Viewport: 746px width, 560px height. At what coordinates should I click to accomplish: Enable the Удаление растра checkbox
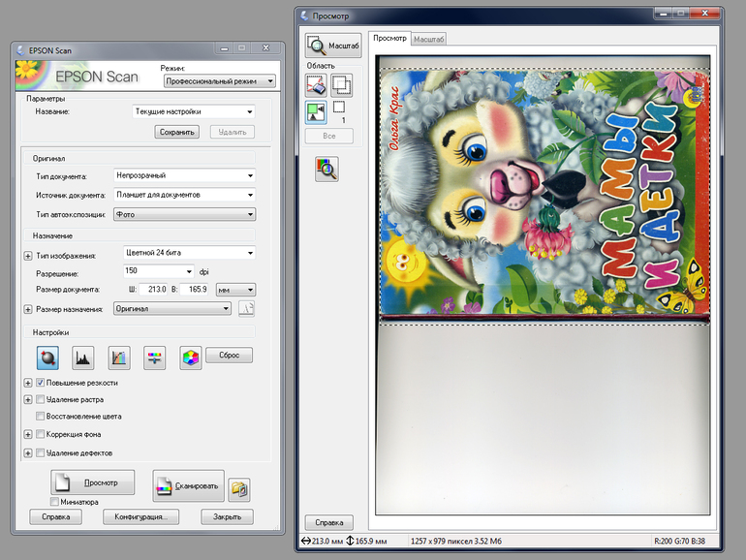(x=41, y=399)
